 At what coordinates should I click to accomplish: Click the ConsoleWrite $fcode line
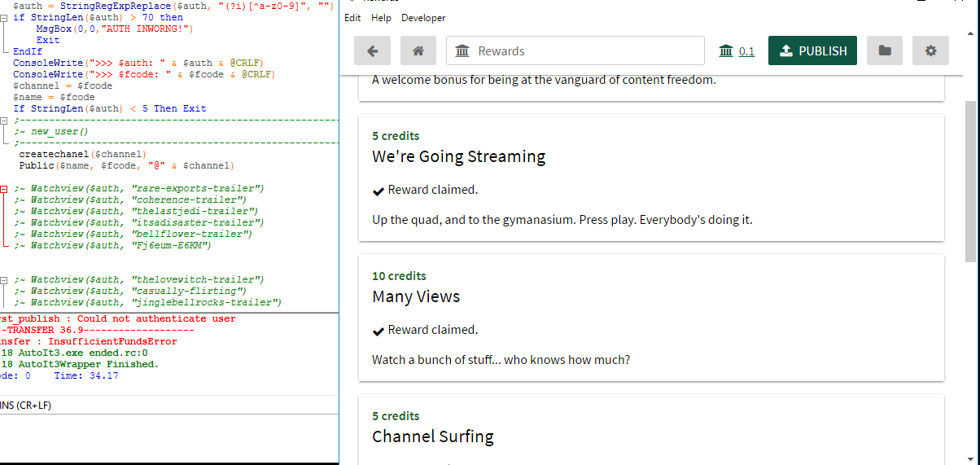point(143,74)
